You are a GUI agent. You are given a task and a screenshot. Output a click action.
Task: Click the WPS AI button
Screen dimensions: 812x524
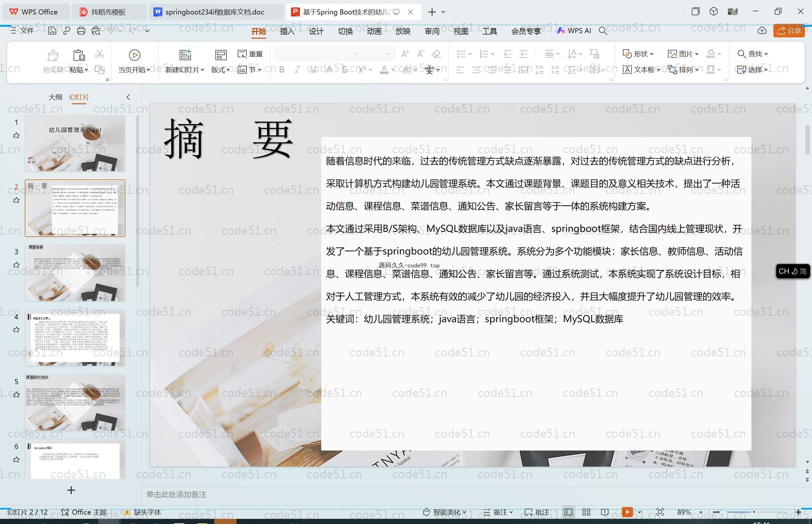point(574,31)
